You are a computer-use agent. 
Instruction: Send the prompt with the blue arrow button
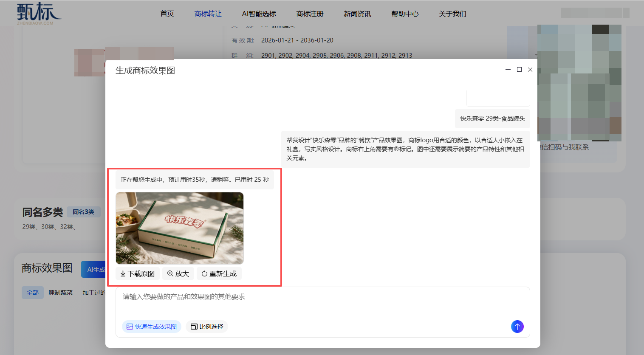pyautogui.click(x=517, y=327)
